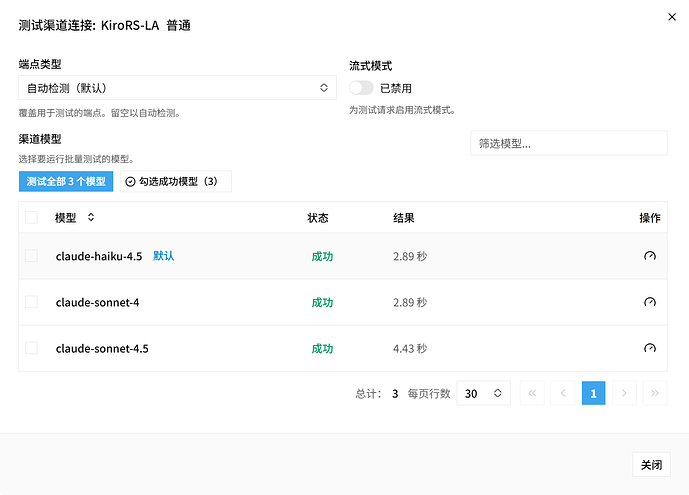Click 2.89 秒 result for claude-haiku-4.5
The width and height of the screenshot is (689, 495).
(410, 257)
